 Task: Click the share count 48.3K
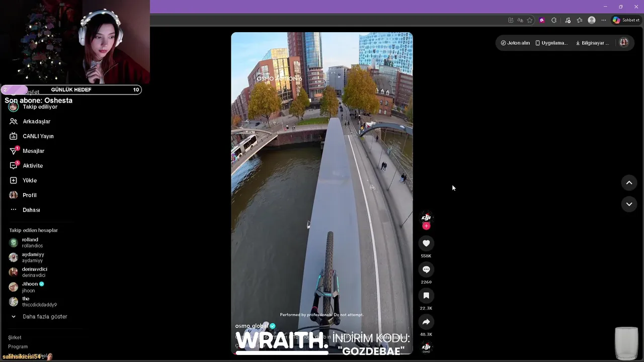pos(426,334)
